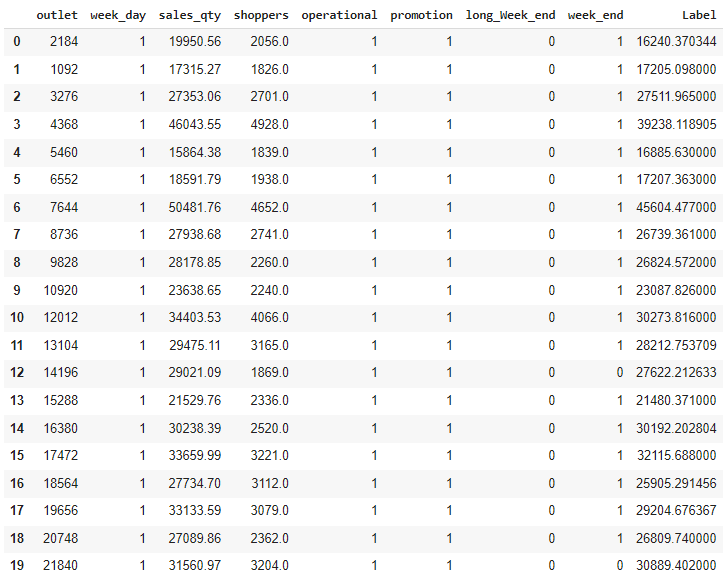Select outlet value 10920

(x=61, y=290)
